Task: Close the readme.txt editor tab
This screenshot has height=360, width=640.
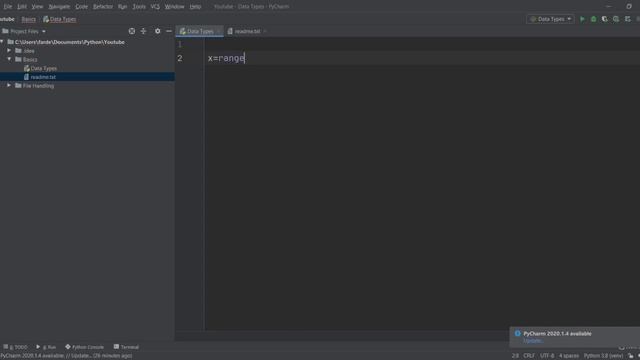Action: coord(265,31)
